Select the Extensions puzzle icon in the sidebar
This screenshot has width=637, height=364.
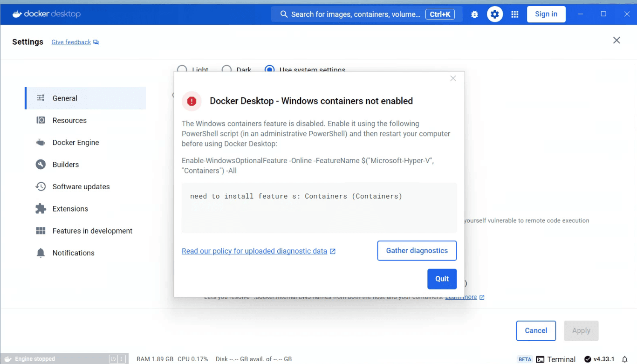point(41,208)
